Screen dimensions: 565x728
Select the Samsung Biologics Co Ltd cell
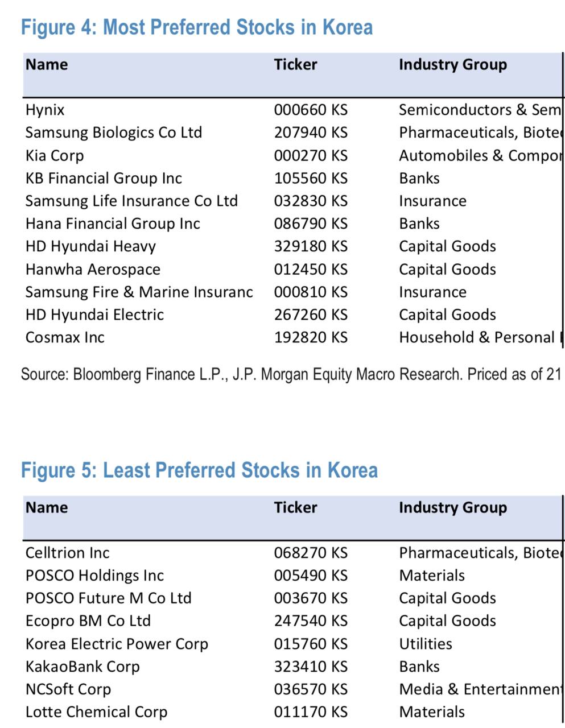tap(114, 133)
